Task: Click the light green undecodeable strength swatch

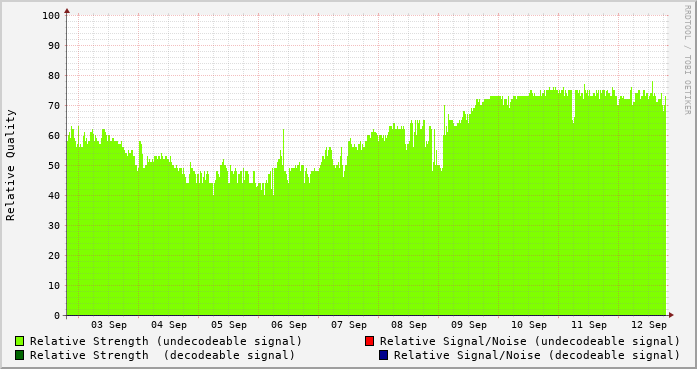Action: pos(20,341)
